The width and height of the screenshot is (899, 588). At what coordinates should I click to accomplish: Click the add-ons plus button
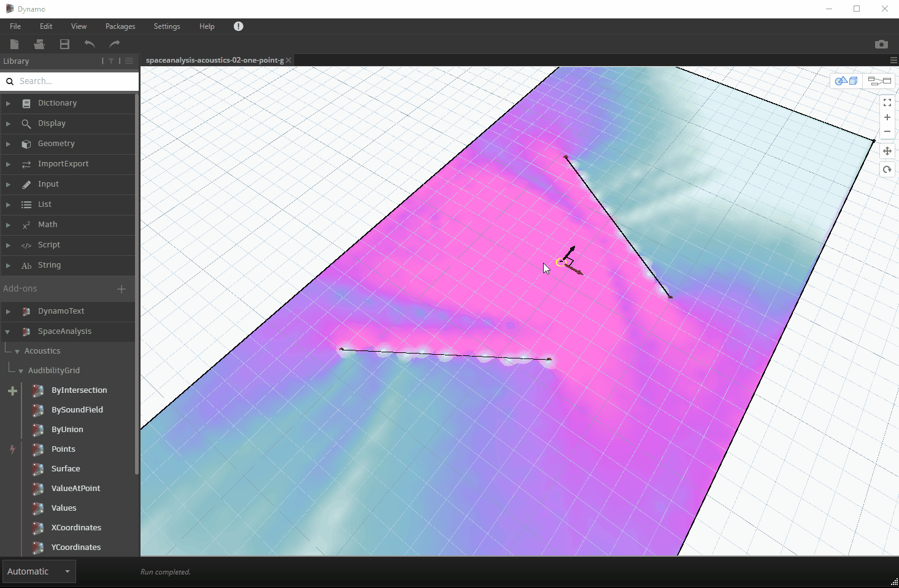point(122,289)
